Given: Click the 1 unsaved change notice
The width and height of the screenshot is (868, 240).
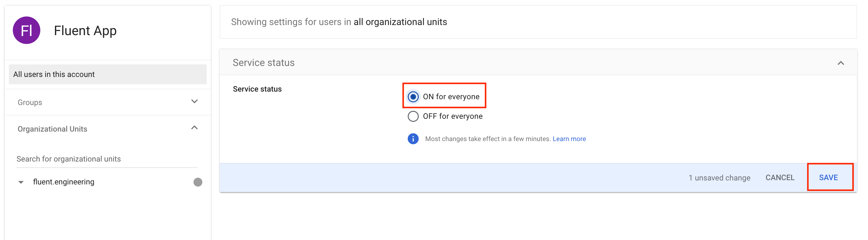Looking at the screenshot, I should pyautogui.click(x=719, y=178).
